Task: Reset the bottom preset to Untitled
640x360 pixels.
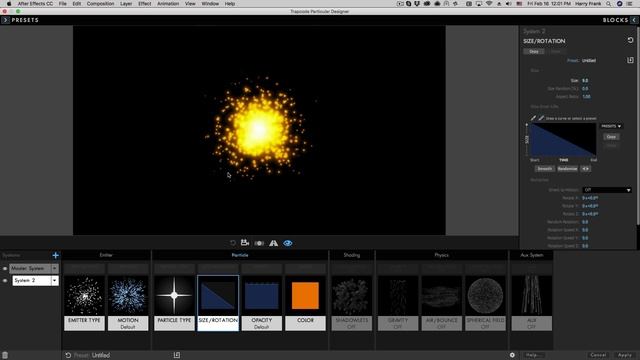Action: (x=68, y=356)
